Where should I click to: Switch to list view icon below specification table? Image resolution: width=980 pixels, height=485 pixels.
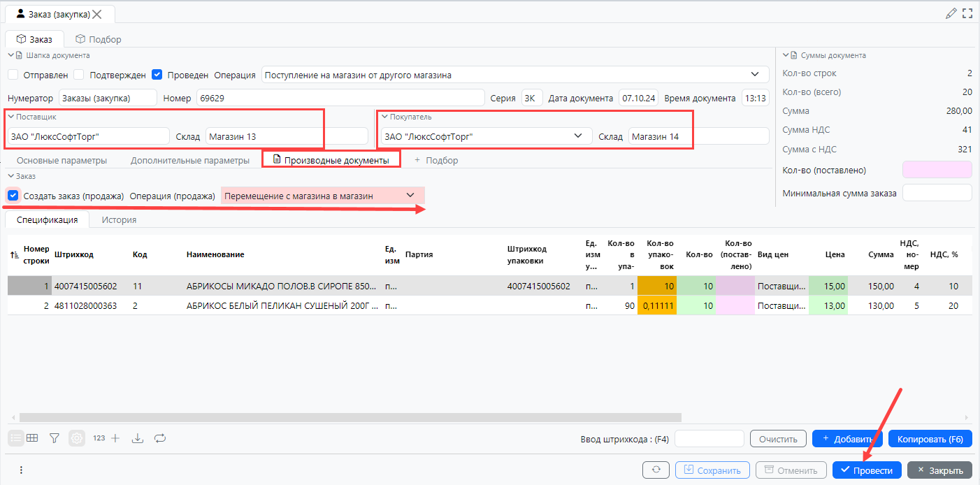click(15, 438)
